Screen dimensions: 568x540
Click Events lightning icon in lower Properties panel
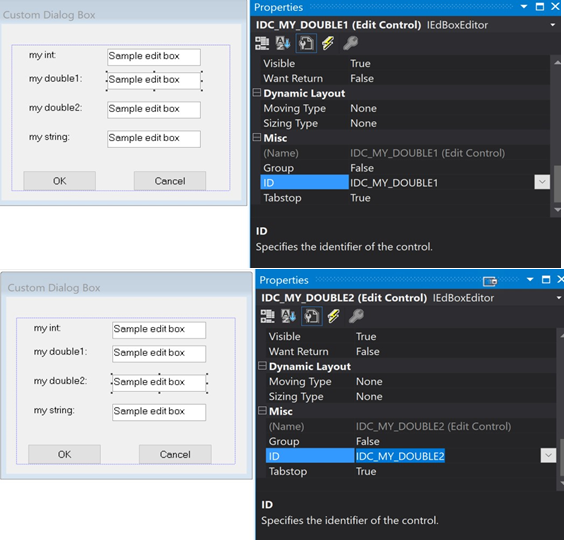coord(334,316)
